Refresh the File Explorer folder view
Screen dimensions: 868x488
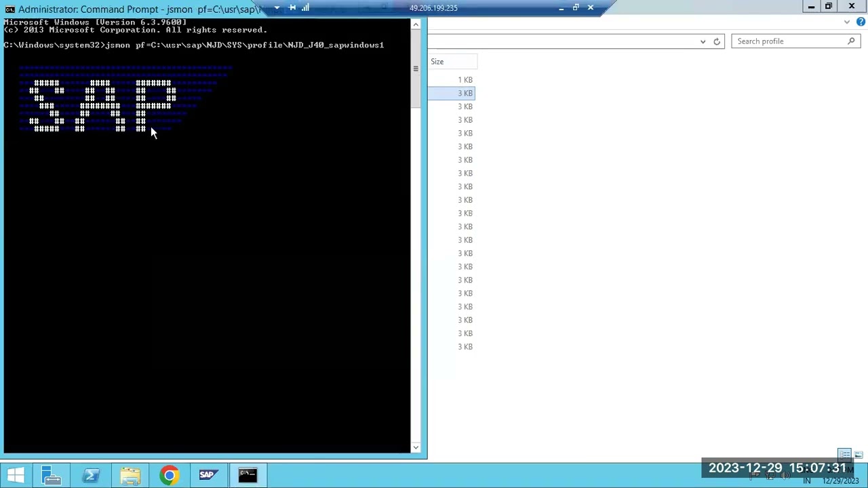click(717, 41)
